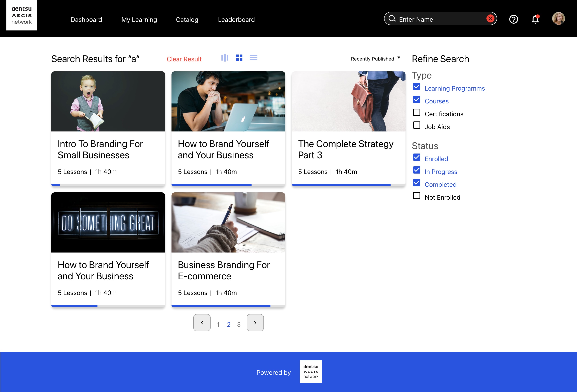Go to results page 2
The width and height of the screenshot is (577, 392).
[229, 324]
